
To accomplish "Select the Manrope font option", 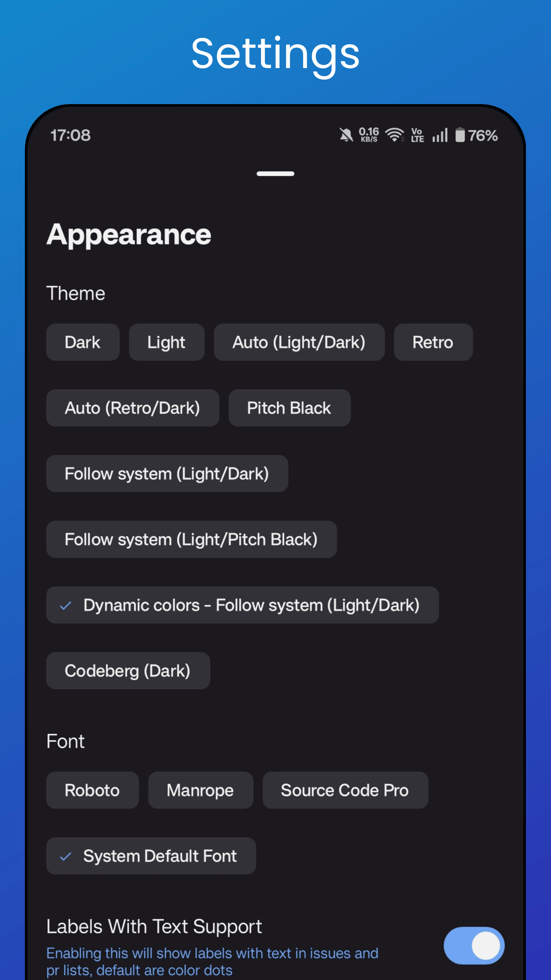I will pos(200,790).
